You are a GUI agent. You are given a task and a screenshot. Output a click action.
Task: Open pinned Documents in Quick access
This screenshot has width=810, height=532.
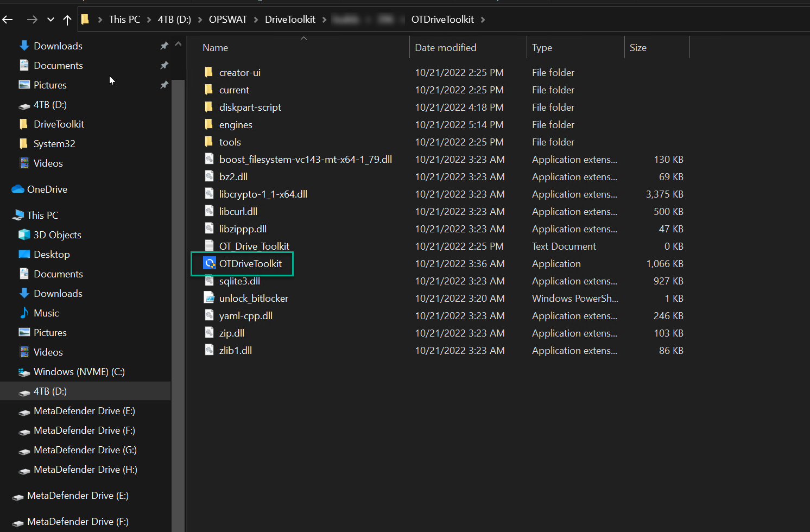[58, 66]
